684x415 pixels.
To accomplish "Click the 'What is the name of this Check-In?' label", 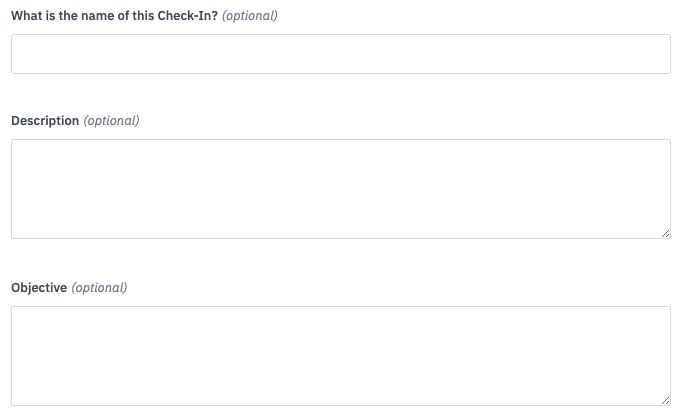I will tap(114, 16).
